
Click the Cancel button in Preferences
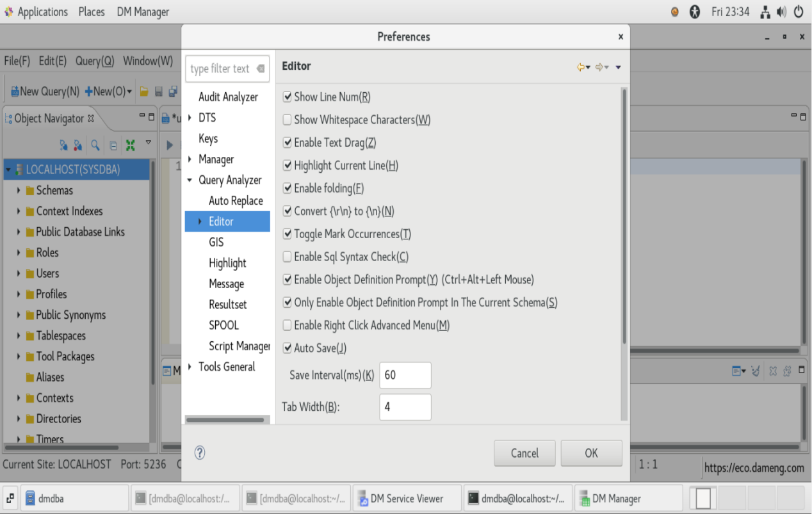point(524,453)
